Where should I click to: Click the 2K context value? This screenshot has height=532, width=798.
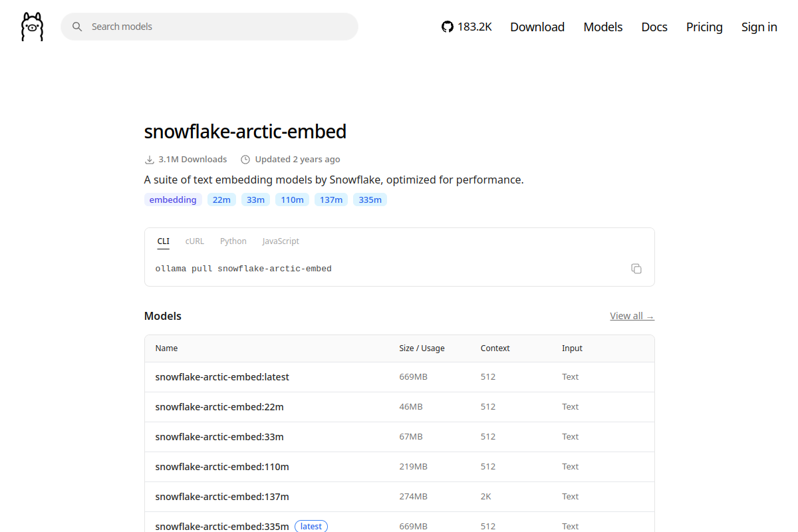[486, 497]
